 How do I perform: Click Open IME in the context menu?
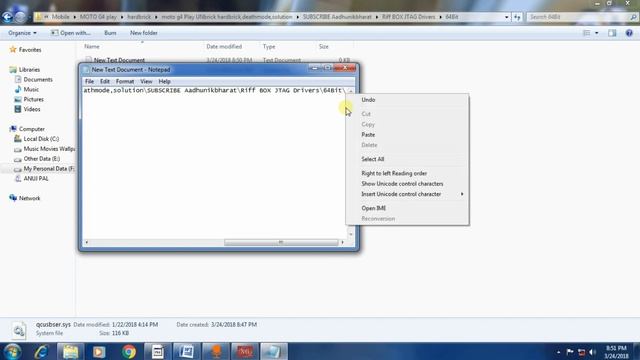click(373, 208)
